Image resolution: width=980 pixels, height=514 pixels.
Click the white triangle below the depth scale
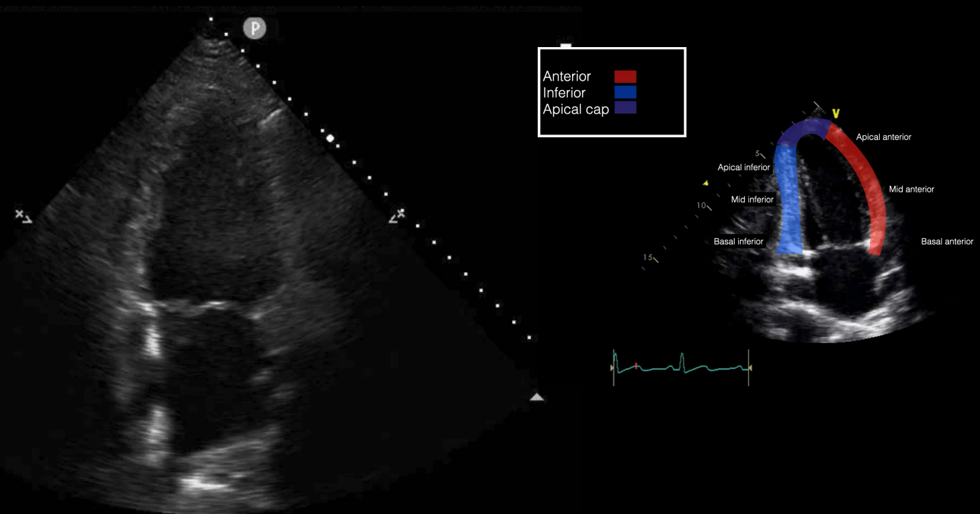536,397
